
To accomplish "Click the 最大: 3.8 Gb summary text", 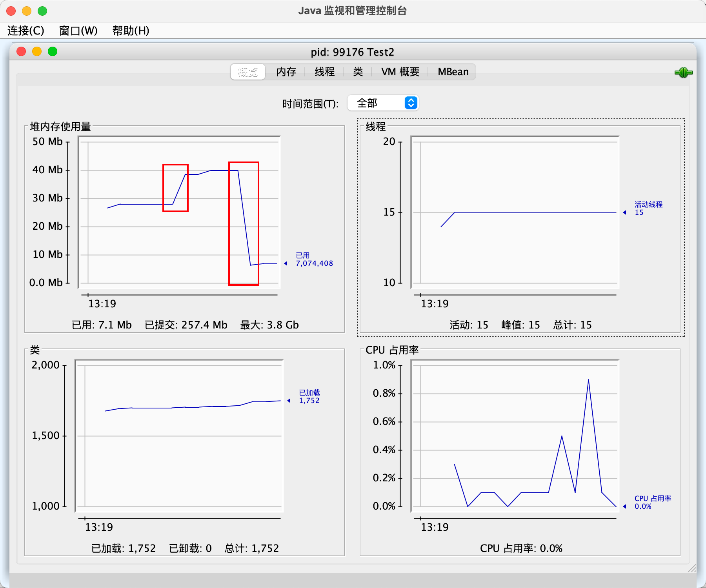I will coord(269,325).
